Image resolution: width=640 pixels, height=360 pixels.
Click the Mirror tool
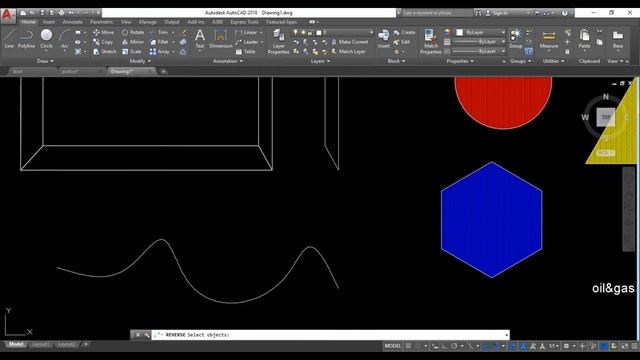click(133, 42)
